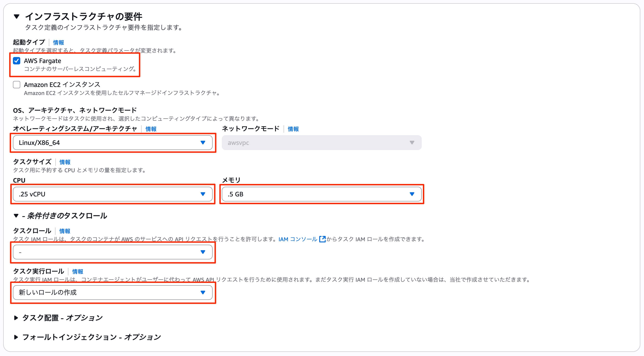Uncheck the AWS Fargate checkbox
This screenshot has height=356, width=644.
(17, 61)
